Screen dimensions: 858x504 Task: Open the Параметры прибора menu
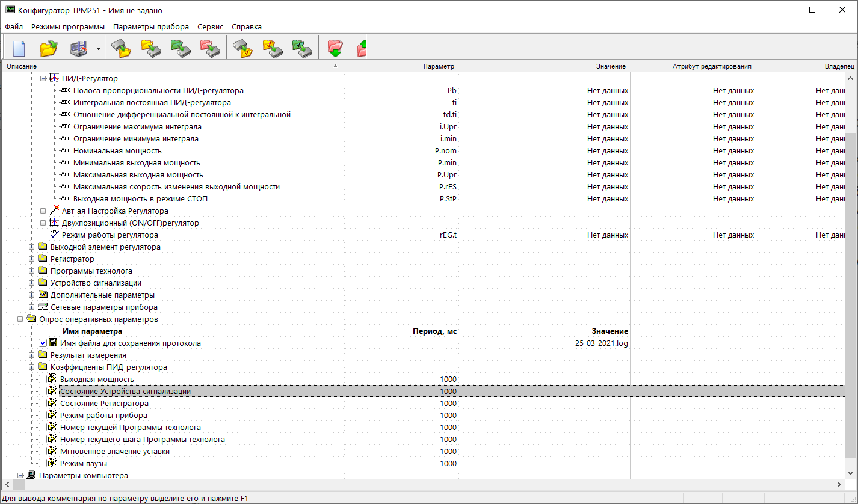tap(151, 27)
